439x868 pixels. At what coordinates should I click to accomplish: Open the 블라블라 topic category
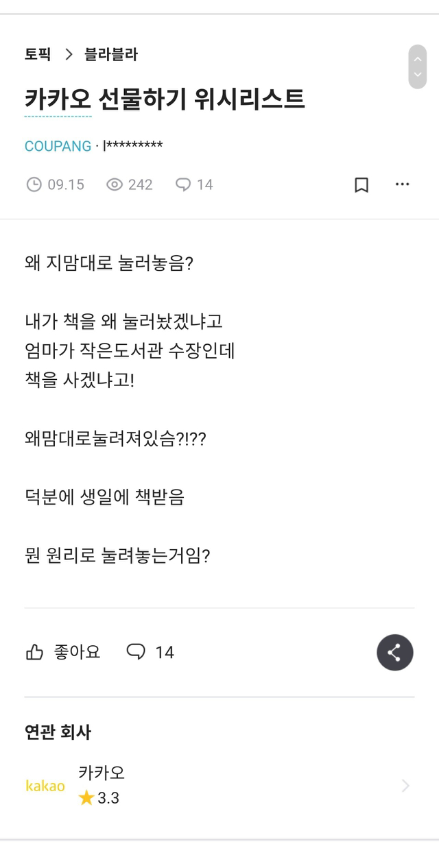111,55
